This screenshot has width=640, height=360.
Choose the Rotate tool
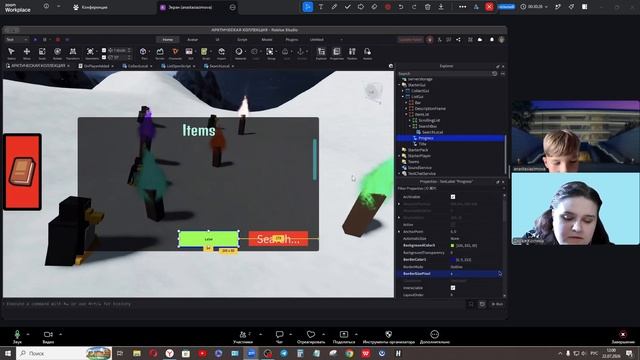tap(57, 53)
